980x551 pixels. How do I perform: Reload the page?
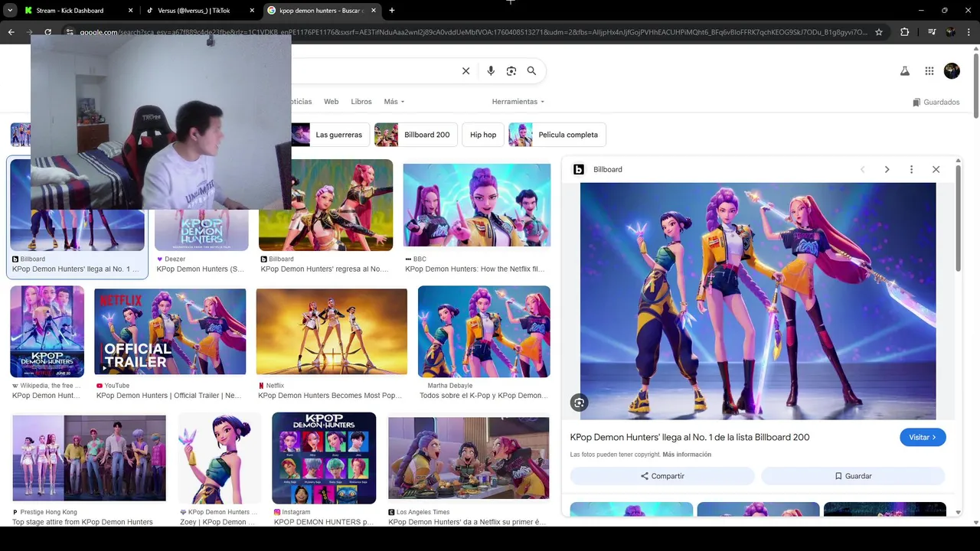pos(47,32)
